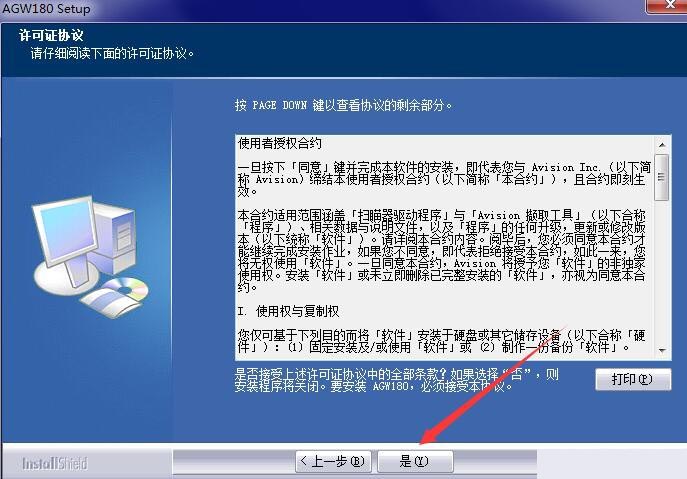This screenshot has height=479, width=687.
Task: Click the header title 许可证协议
Action: point(51,35)
